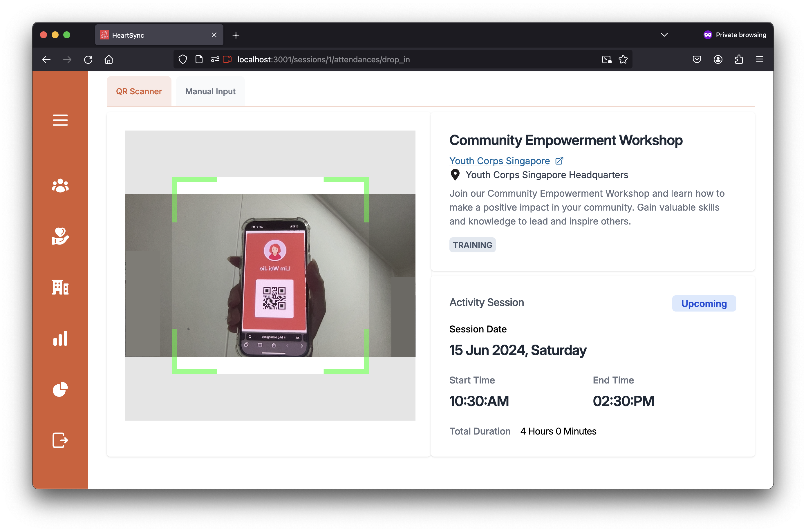This screenshot has width=806, height=532.
Task: Open the hand-holding-heart activities icon
Action: click(x=60, y=236)
